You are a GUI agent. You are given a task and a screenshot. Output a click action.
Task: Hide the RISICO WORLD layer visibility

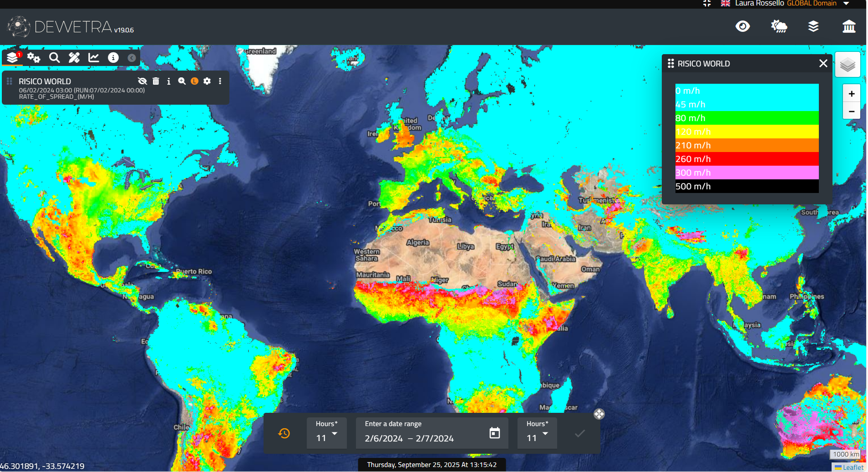point(142,81)
